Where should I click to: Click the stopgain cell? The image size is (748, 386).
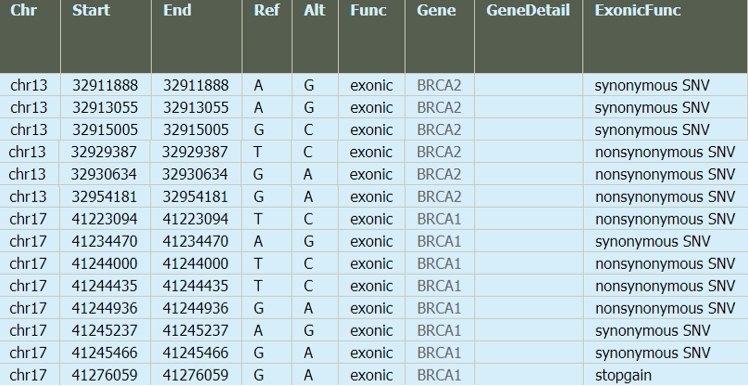(623, 376)
